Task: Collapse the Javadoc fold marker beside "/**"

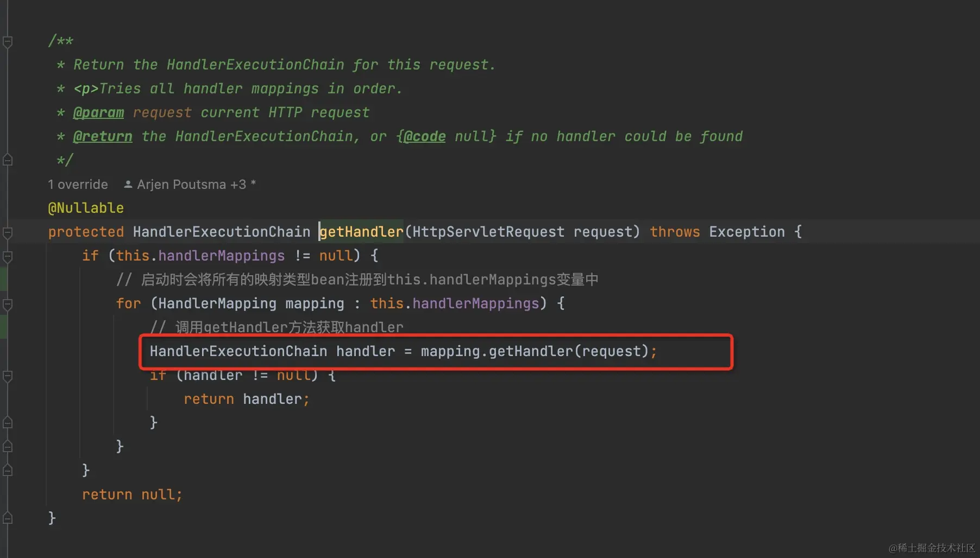Action: (8, 41)
